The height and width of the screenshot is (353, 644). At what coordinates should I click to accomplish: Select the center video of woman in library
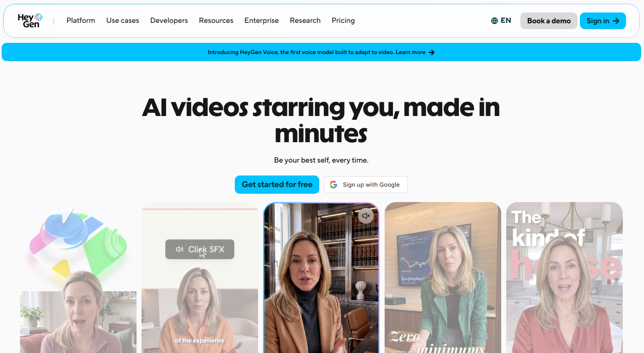coord(321,278)
